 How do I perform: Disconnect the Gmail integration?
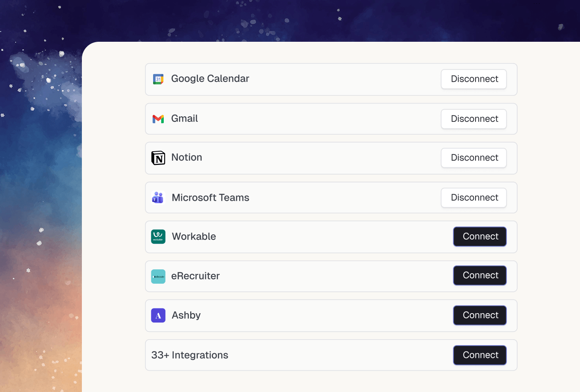(x=474, y=119)
